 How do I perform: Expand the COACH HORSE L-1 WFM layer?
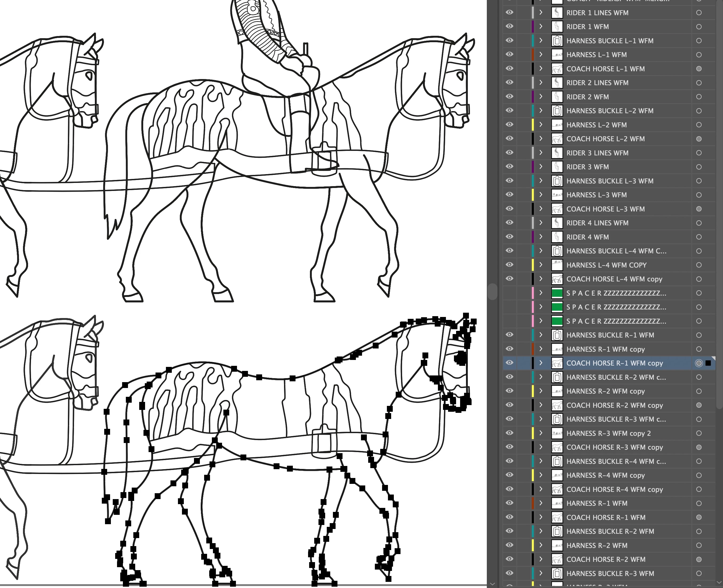(541, 69)
